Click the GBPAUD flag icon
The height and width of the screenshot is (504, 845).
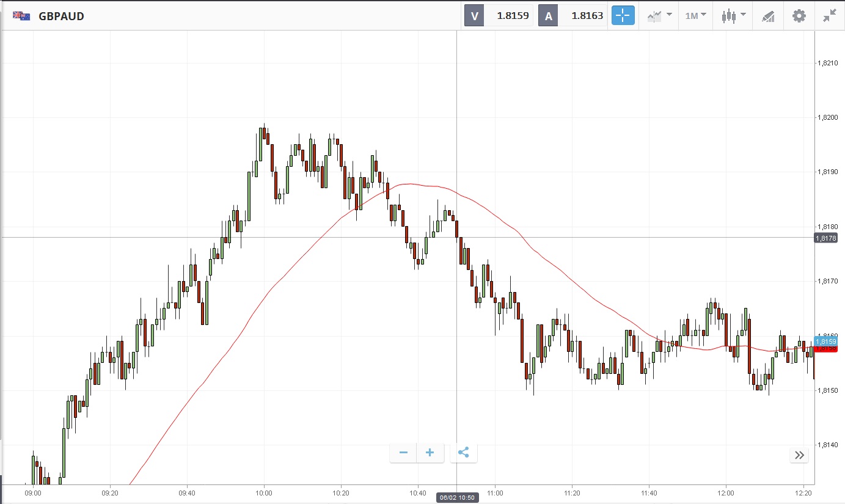(x=22, y=16)
